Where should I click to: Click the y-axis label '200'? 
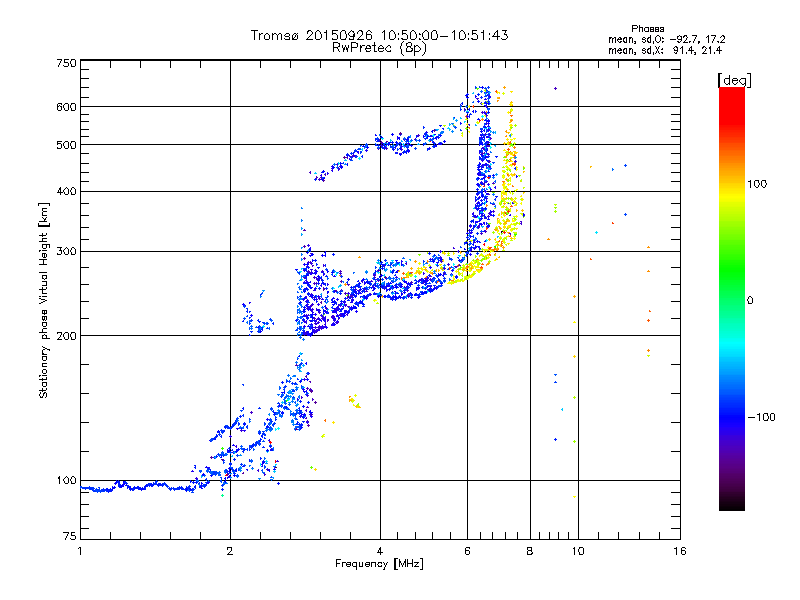pyautogui.click(x=66, y=336)
